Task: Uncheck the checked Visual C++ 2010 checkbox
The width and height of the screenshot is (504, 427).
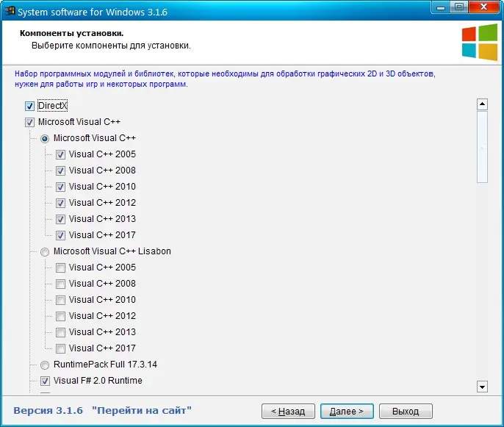Action: (60, 187)
